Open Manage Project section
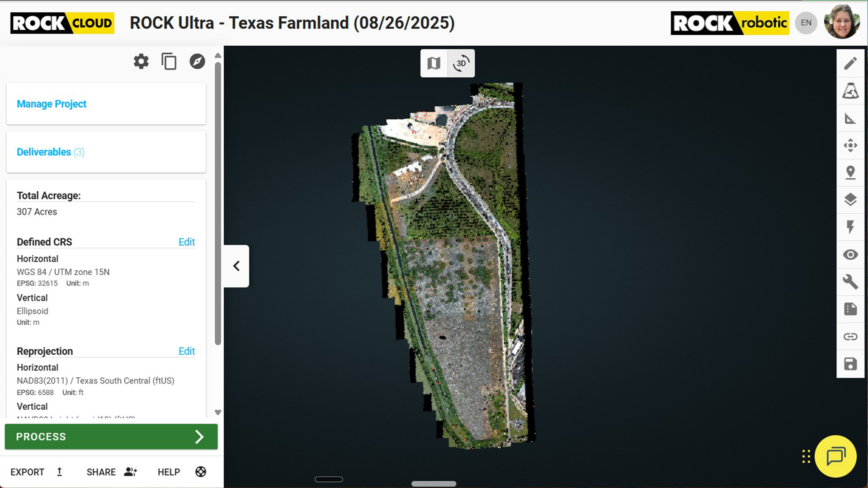 [x=52, y=104]
